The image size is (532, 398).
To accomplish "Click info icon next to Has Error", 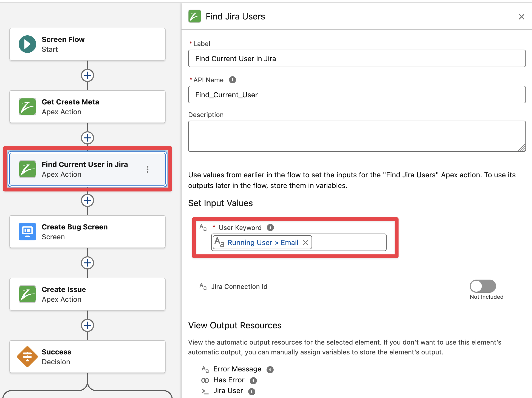I will pos(253,380).
